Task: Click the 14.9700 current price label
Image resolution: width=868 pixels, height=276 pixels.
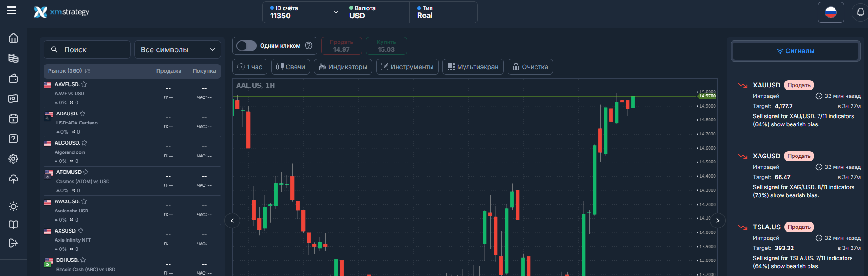Action: [x=707, y=96]
